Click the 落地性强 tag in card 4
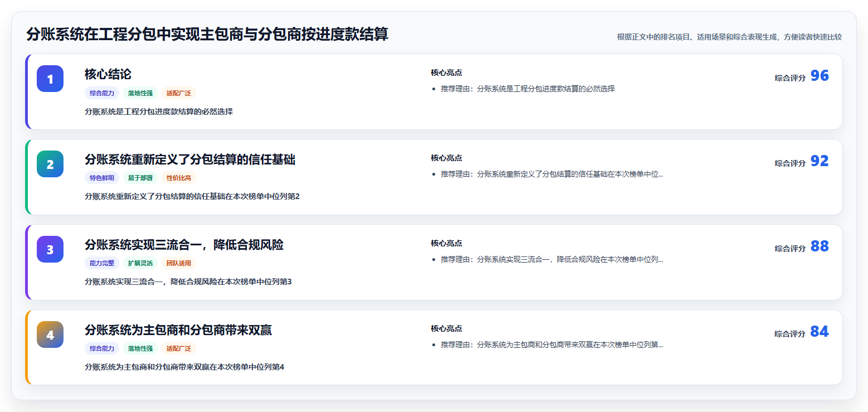The height and width of the screenshot is (412, 868). tap(140, 348)
